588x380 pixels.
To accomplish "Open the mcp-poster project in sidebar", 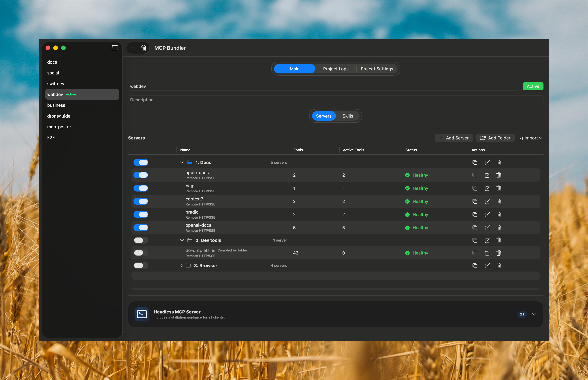I will pos(82,127).
